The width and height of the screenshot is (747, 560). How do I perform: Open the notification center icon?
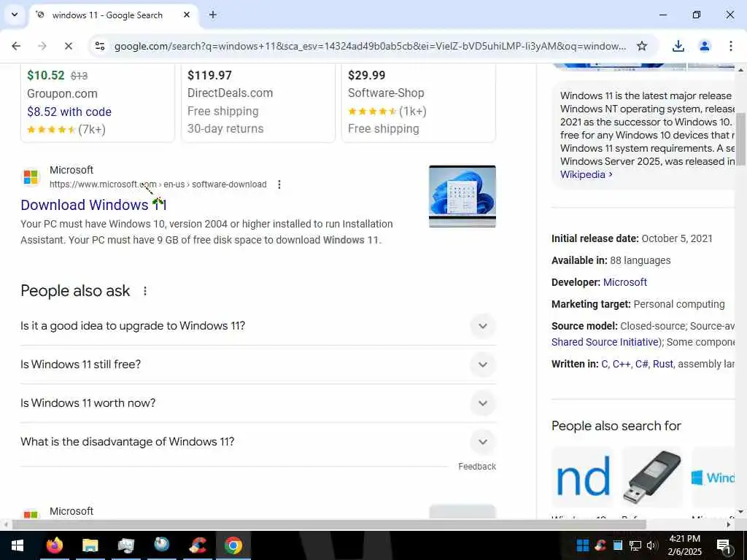tap(724, 545)
